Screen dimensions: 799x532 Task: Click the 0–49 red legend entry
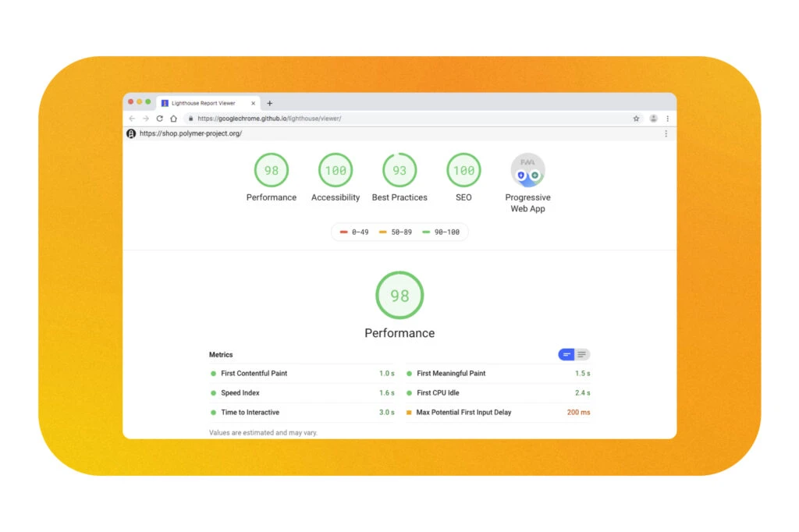click(354, 232)
